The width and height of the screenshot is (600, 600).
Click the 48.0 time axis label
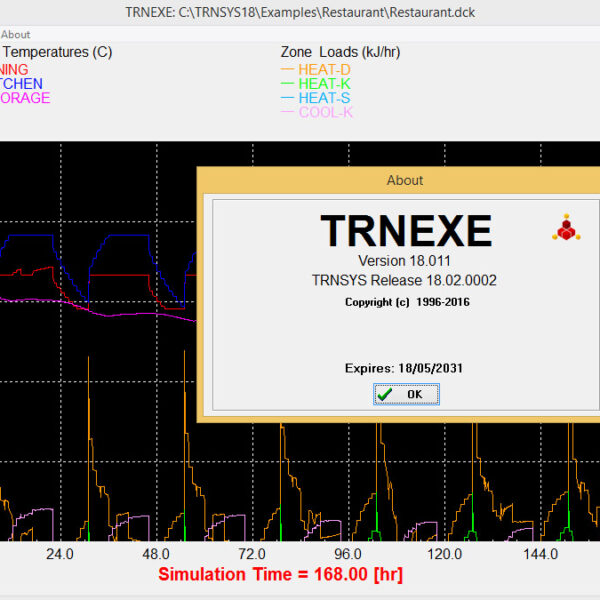(156, 554)
